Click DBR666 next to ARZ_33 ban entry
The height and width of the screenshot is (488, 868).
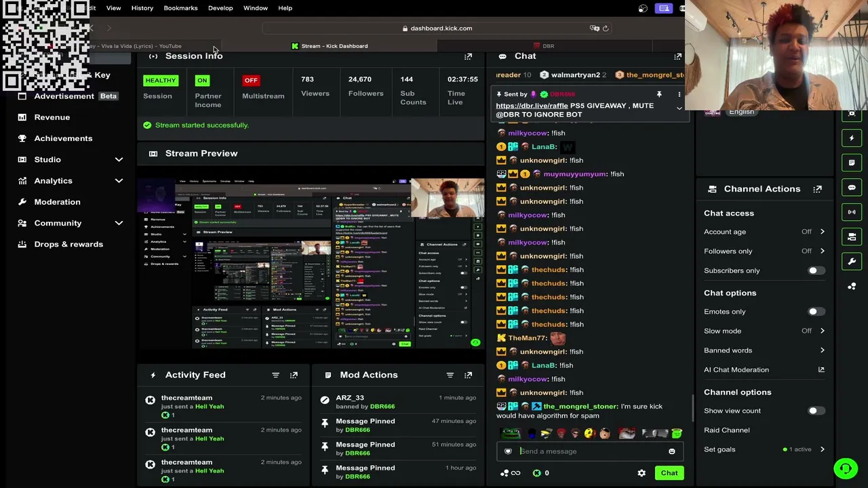coord(382,407)
